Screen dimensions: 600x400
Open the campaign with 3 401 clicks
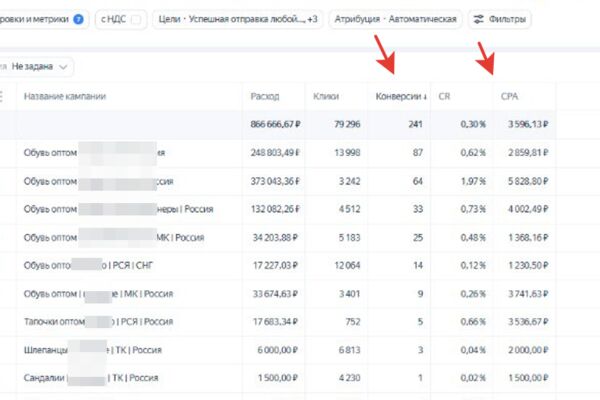[x=98, y=294]
